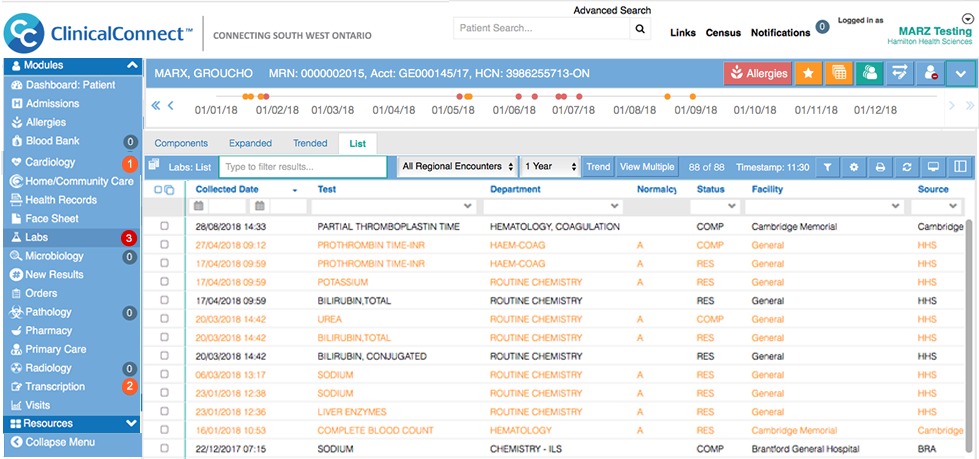The width and height of the screenshot is (979, 459).
Task: Click the View Multiple button
Action: click(647, 167)
